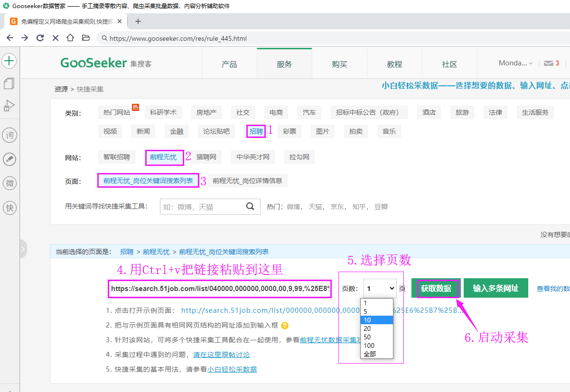This screenshot has width=570, height=392.
Task: Open the 产品 menu
Action: click(229, 64)
